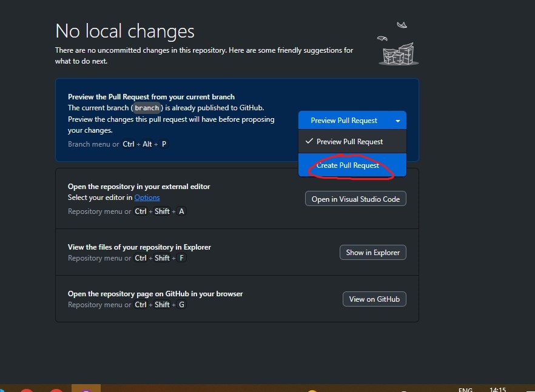
Task: Choose Create Pull Request from the dropdown menu
Action: click(352, 165)
